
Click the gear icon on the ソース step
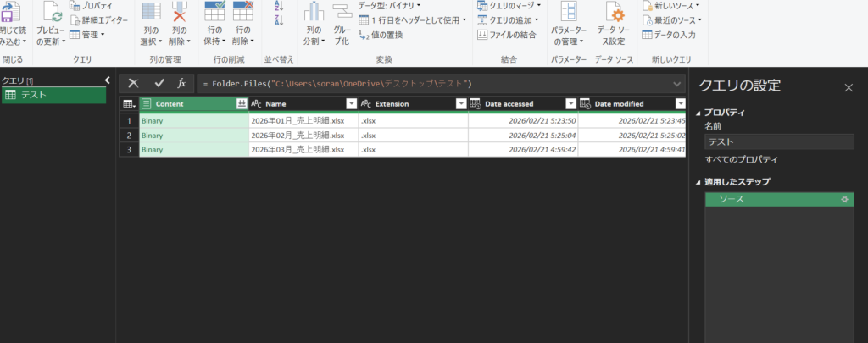point(843,200)
